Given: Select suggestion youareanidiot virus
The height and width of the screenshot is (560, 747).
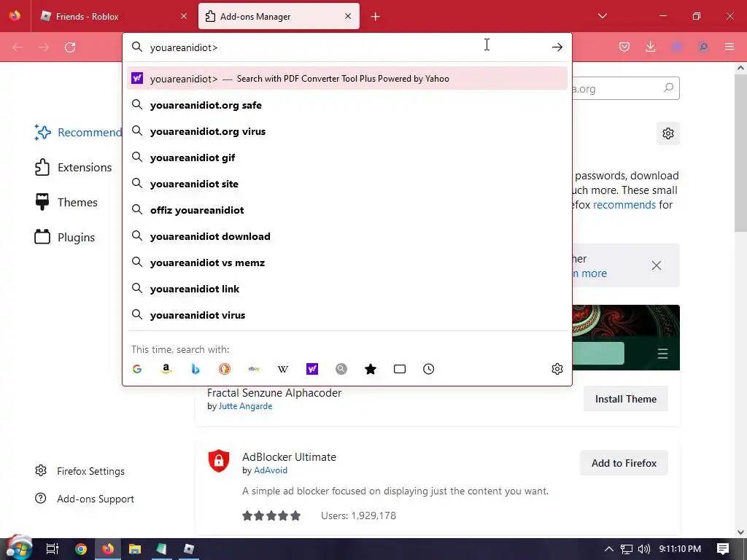Looking at the screenshot, I should tap(347, 315).
